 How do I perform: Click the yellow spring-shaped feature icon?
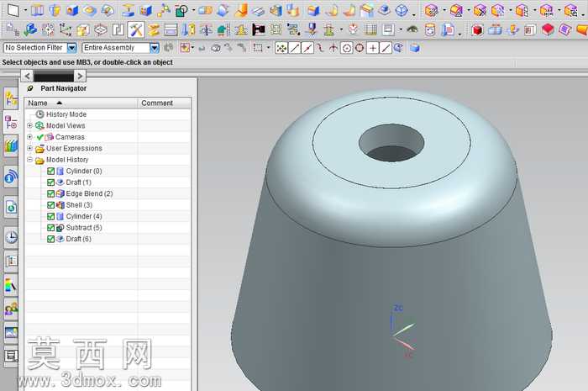tap(153, 29)
